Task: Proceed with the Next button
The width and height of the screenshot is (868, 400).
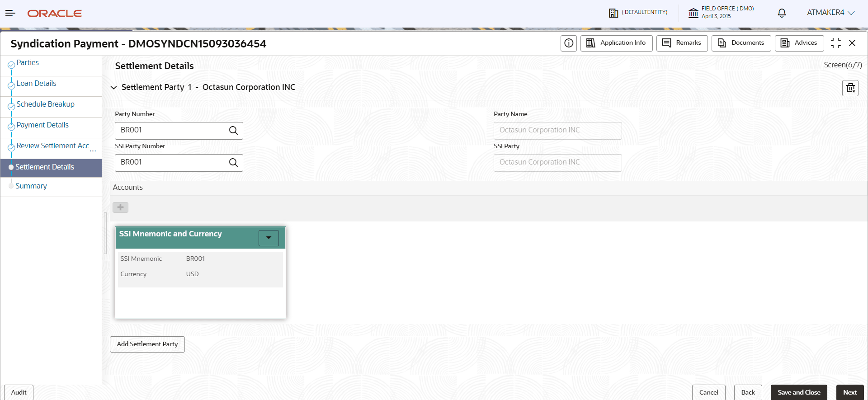Action: tap(850, 392)
